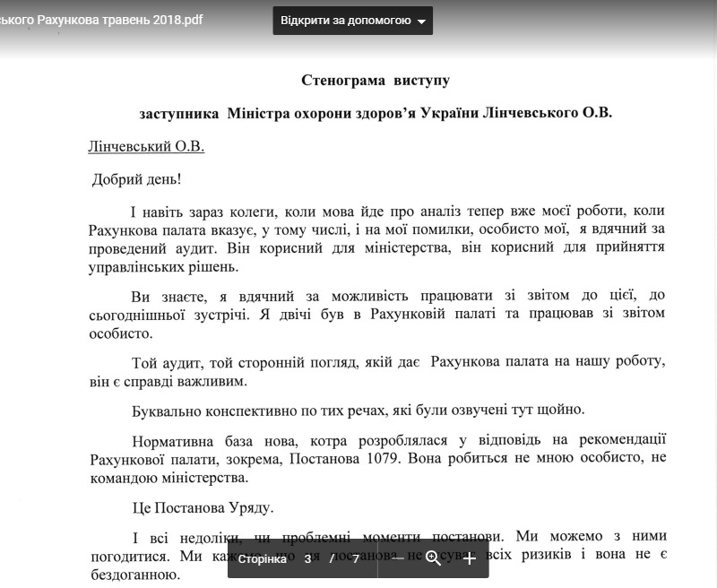Click the paragraph starting Той аудит

pos(377,371)
